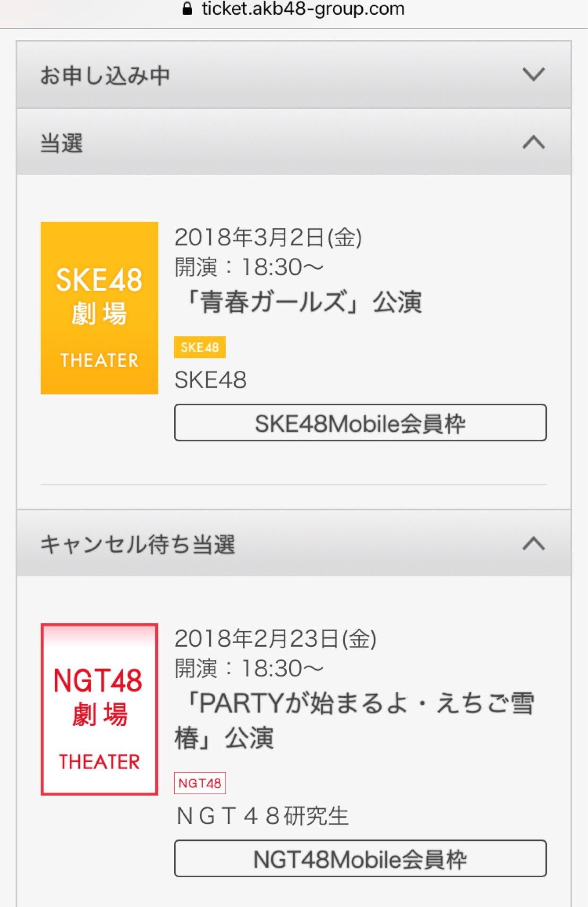Click the ticket.akb48-group.com URL text
The width and height of the screenshot is (588, 907).
[303, 9]
